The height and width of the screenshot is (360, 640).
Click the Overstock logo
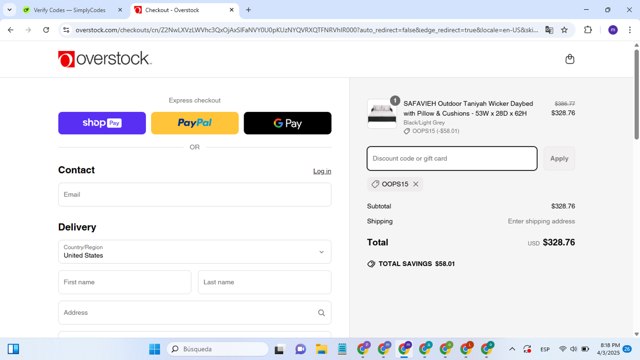tap(104, 59)
